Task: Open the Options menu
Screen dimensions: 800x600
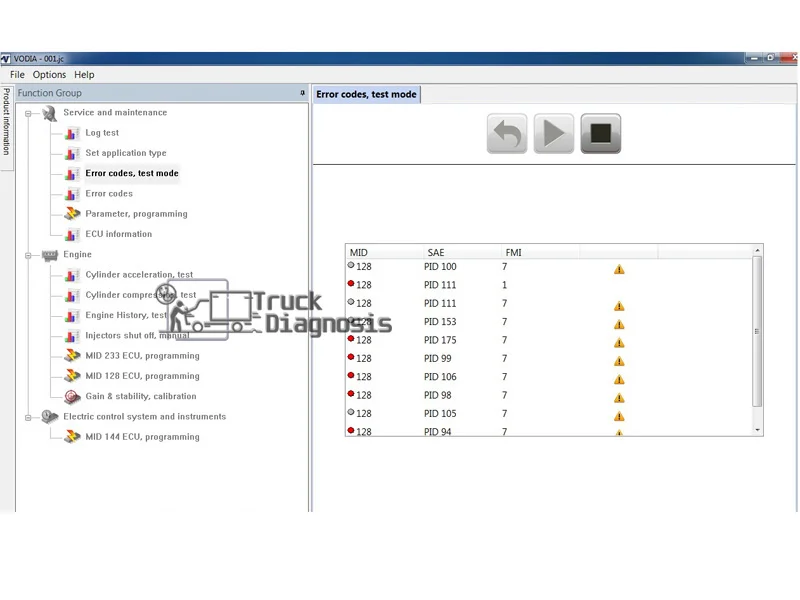Action: pos(49,74)
